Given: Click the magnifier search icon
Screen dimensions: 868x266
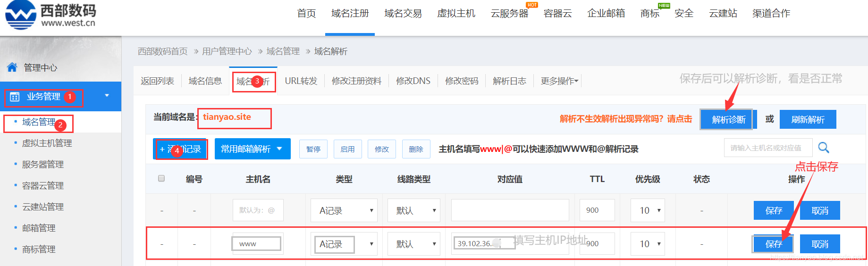Looking at the screenshot, I should coord(824,148).
